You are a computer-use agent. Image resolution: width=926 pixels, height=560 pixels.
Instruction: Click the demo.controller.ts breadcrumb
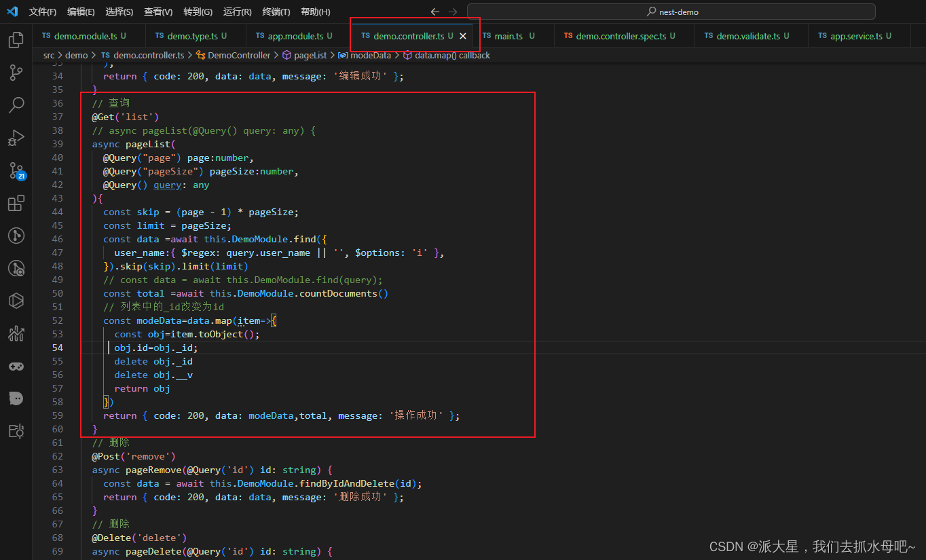pyautogui.click(x=143, y=55)
